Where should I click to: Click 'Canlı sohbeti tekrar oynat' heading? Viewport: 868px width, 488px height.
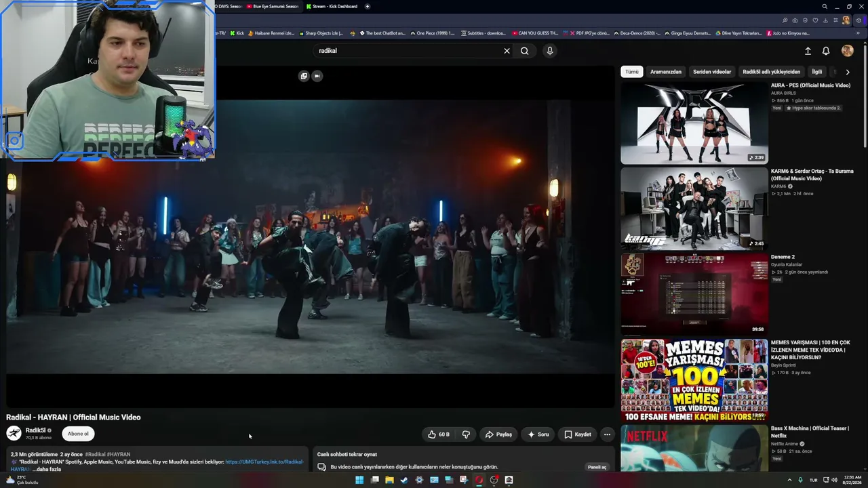pyautogui.click(x=347, y=454)
